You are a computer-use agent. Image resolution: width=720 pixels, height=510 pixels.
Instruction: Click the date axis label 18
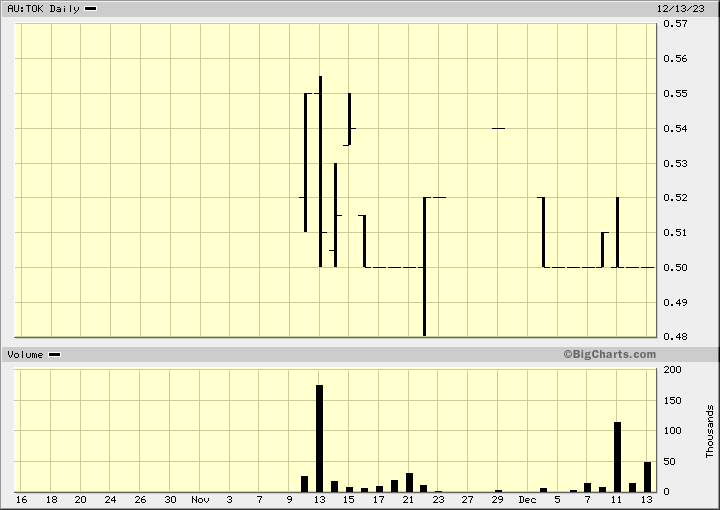click(x=51, y=499)
